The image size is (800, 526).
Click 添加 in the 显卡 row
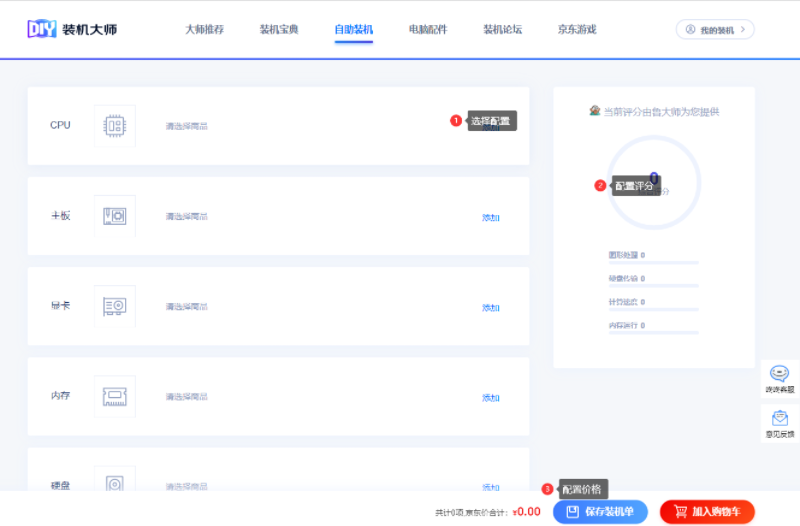tap(490, 308)
